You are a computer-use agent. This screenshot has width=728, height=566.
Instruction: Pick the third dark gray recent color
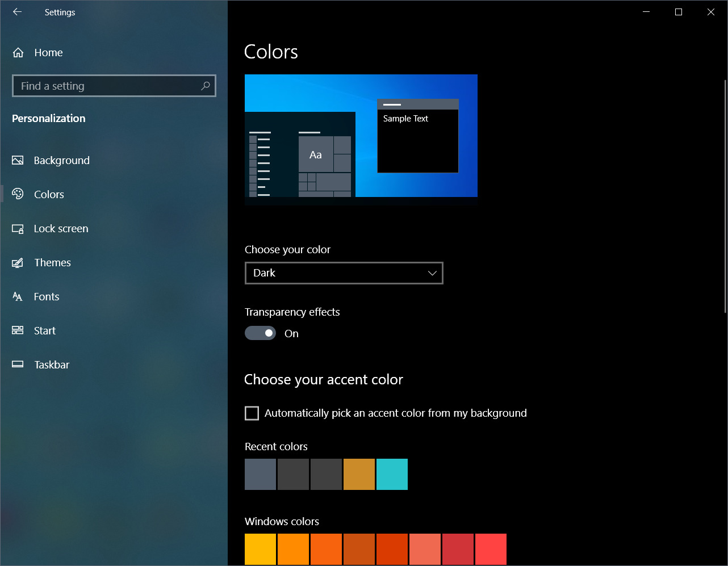click(326, 474)
